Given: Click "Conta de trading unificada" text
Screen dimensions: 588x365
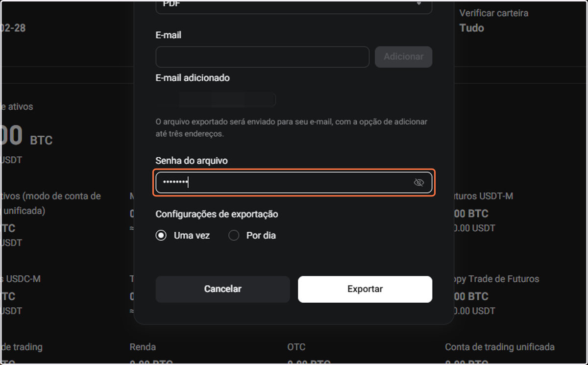Looking at the screenshot, I should point(500,347).
